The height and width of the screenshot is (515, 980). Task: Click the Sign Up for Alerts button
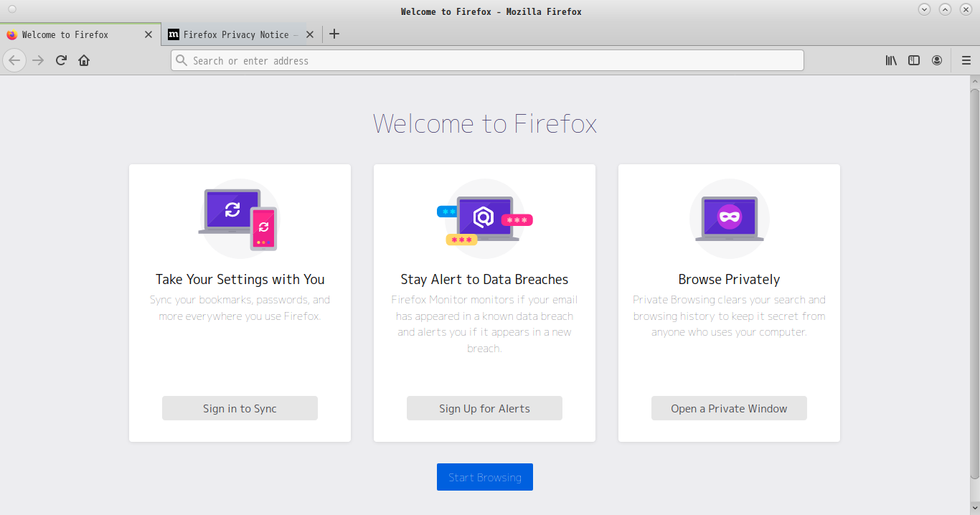(x=484, y=408)
